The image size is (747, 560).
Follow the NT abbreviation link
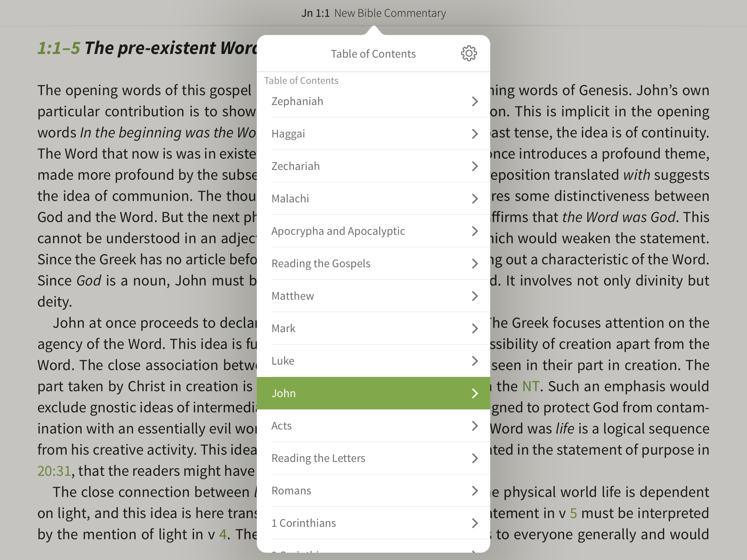[531, 386]
